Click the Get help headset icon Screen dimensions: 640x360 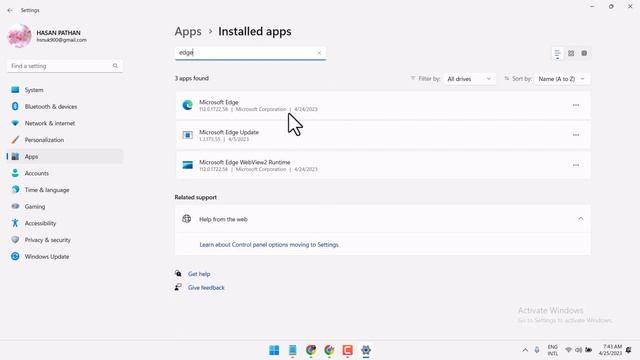pos(178,273)
